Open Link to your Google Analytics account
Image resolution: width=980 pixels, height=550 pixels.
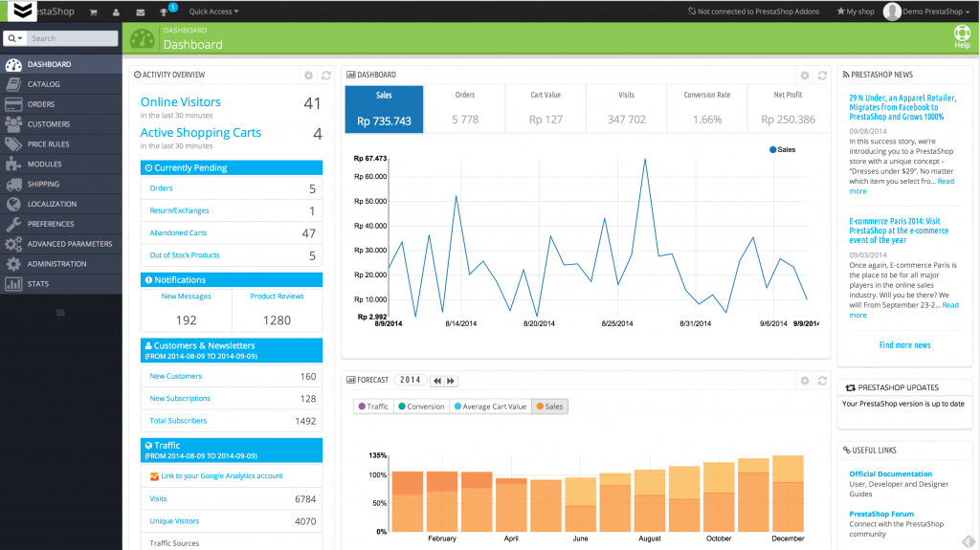[222, 476]
